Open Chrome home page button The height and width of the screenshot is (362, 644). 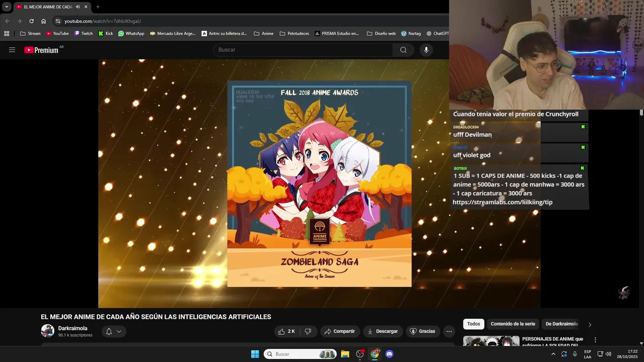point(43,21)
